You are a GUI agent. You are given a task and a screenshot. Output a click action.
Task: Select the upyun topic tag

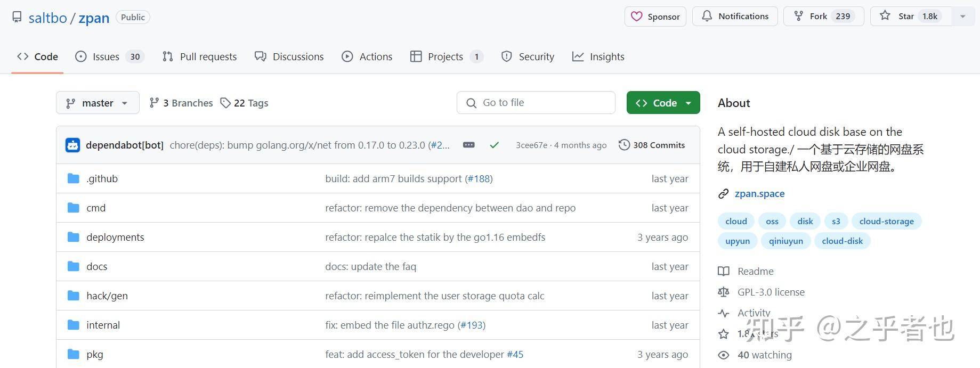[x=738, y=241]
